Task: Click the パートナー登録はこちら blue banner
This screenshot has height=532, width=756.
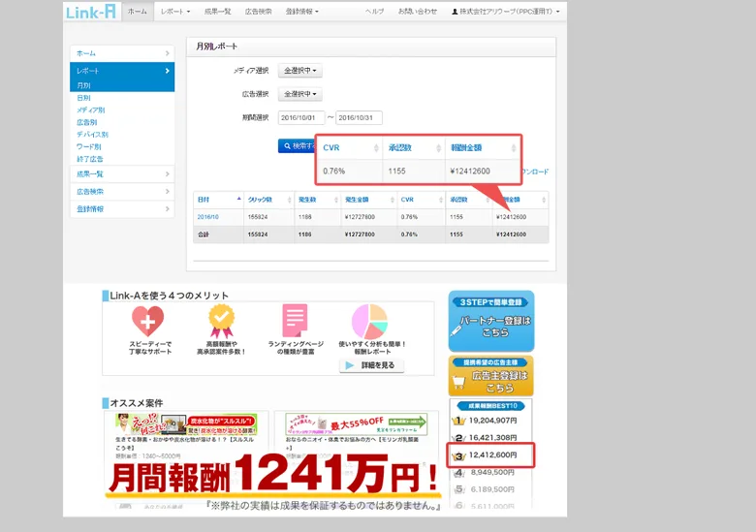Action: tap(491, 321)
